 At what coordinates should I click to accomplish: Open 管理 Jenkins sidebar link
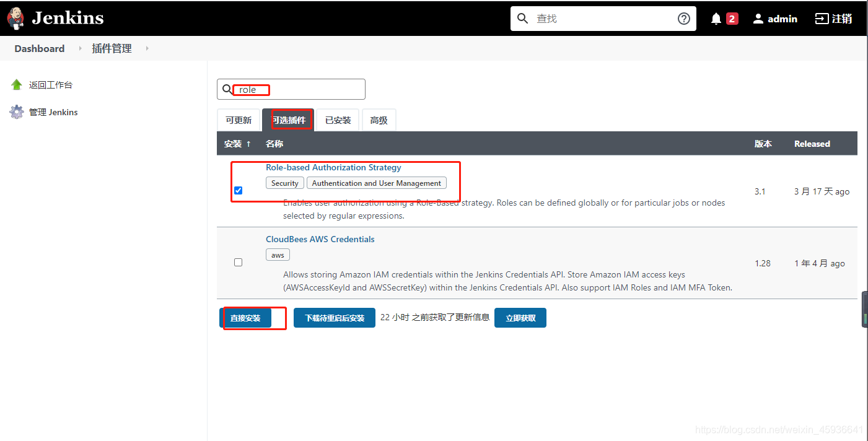tap(53, 112)
